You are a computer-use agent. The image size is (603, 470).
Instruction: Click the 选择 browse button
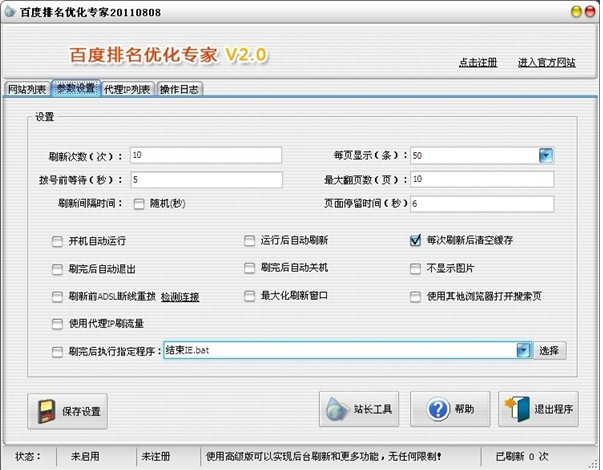[549, 350]
